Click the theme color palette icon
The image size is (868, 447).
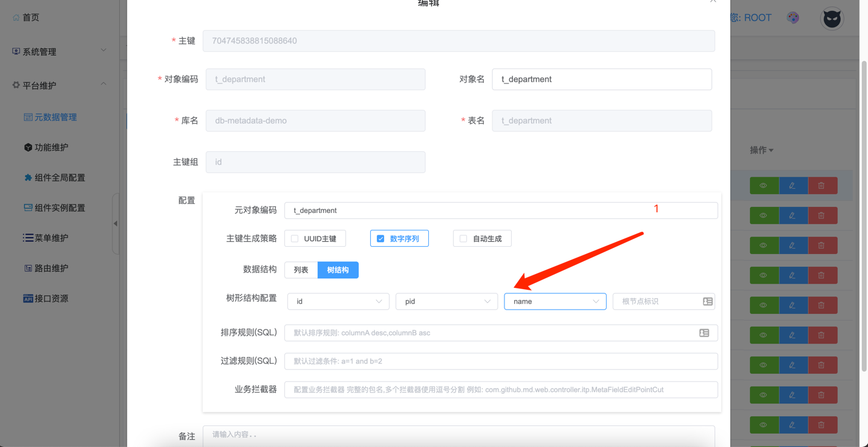click(793, 18)
